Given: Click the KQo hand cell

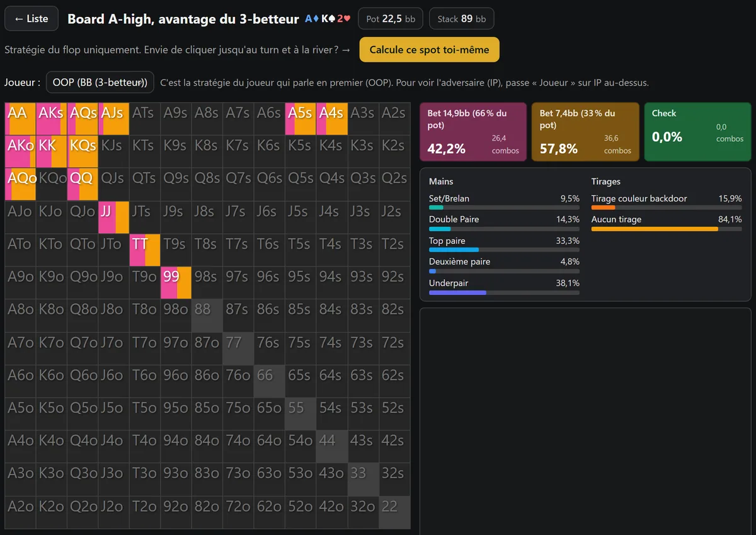Looking at the screenshot, I should (x=52, y=184).
